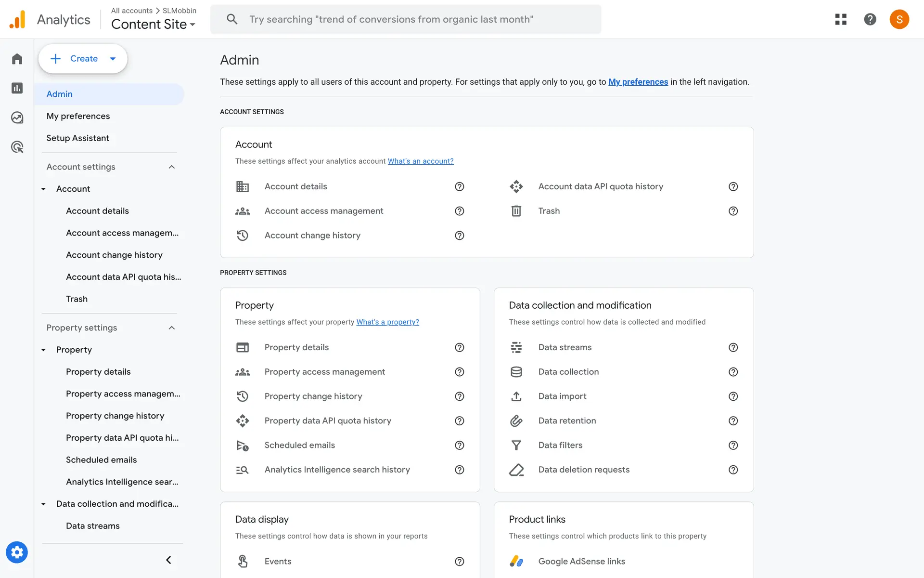This screenshot has width=924, height=578.
Task: Open the Home icon in left rail
Action: (17, 59)
